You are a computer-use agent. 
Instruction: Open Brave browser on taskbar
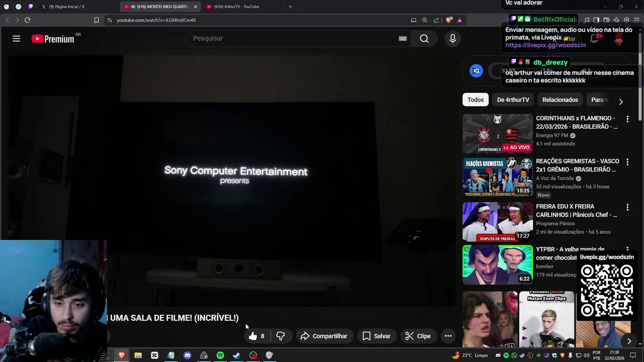[121, 355]
